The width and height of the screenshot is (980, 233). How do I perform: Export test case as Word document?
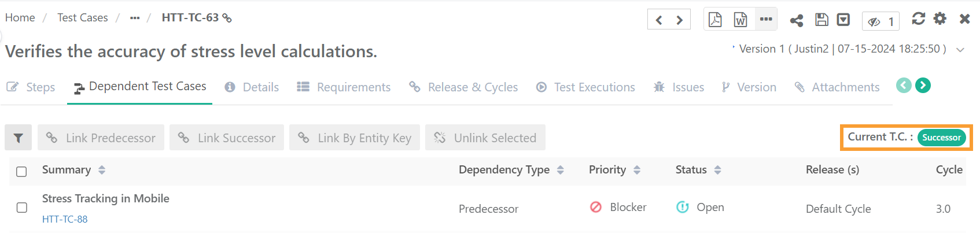[x=740, y=20]
